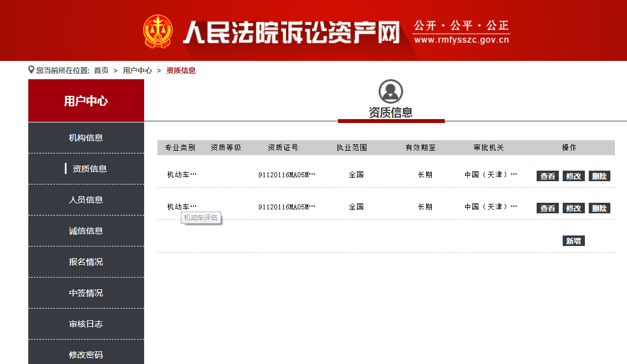Click the 资质证号 column header
Screen dimensions: 627x364
(x=283, y=148)
